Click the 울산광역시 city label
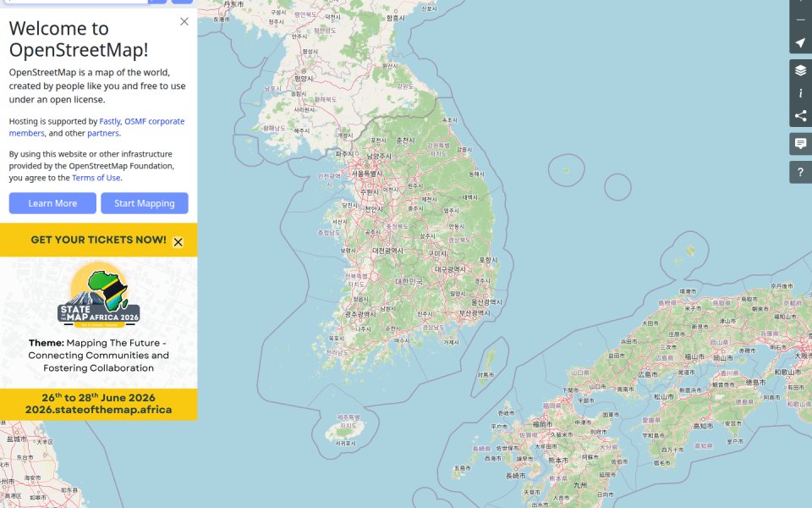The image size is (812, 508). point(486,302)
